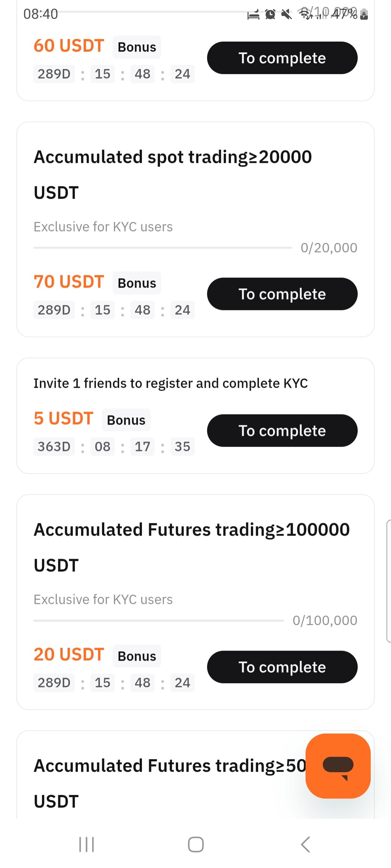
Task: Open the Accumulated spot trading≥20000 USDT task
Action: [173, 174]
